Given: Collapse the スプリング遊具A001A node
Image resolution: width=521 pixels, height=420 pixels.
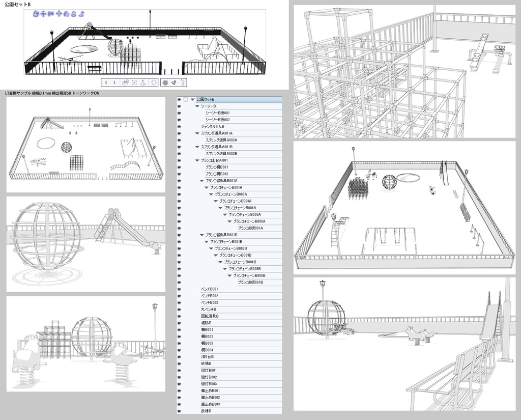Looking at the screenshot, I should pyautogui.click(x=197, y=133).
